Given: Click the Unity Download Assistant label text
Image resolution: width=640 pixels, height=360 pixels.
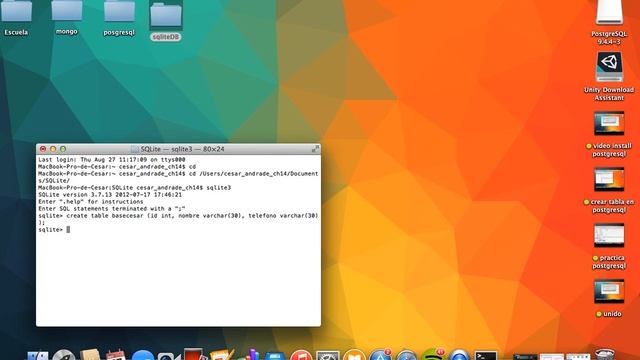Looking at the screenshot, I should coord(609,94).
